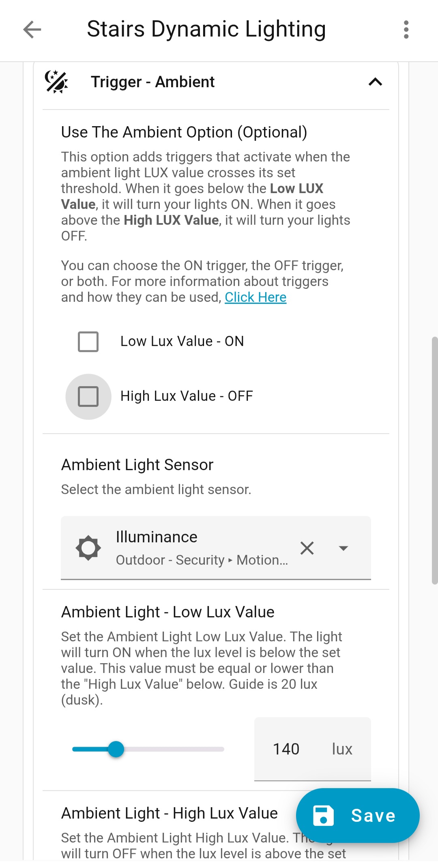Click the Illuminance brightness sensor icon
438x868 pixels.
(88, 548)
